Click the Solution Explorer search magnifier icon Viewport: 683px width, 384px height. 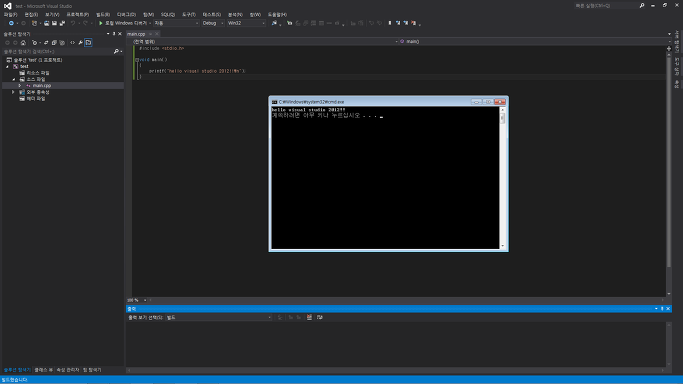tap(116, 51)
